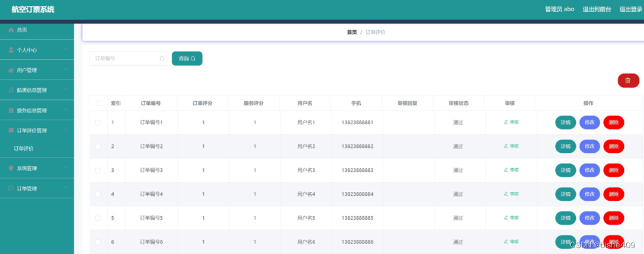Click the 通过 status for 订单编号2
644x254 pixels.
[458, 146]
